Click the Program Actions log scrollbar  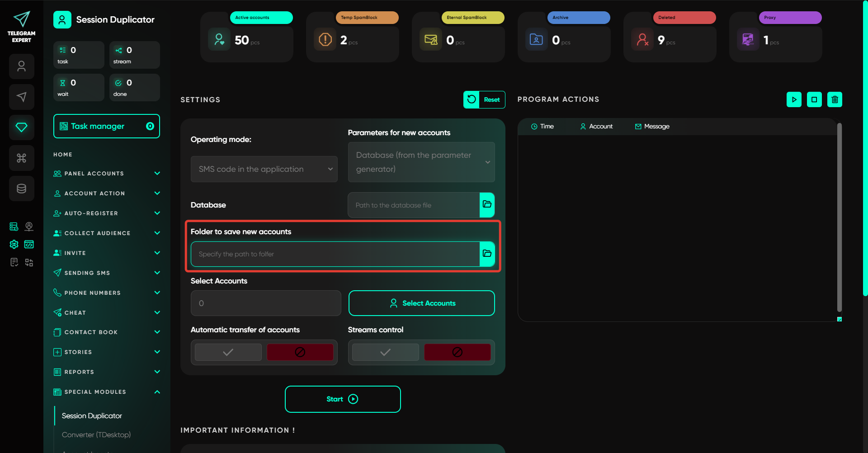[839, 217]
